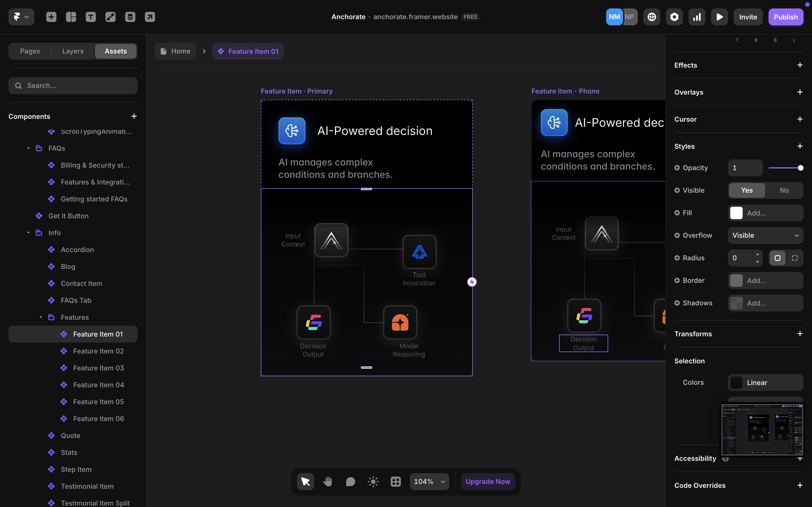The image size is (812, 507).
Task: Open the CMS database icon
Action: click(130, 17)
